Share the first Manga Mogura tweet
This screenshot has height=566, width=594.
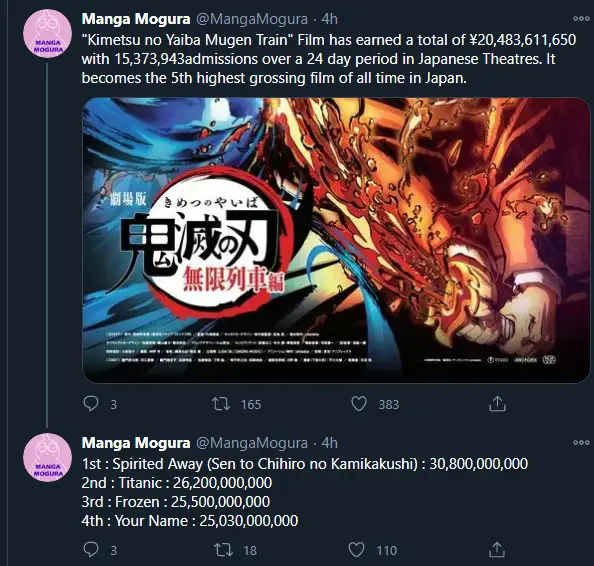tap(497, 403)
